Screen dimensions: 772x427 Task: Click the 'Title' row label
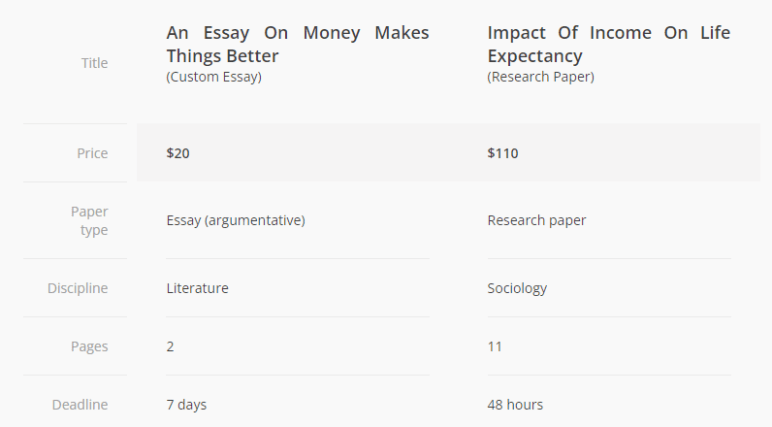(95, 63)
